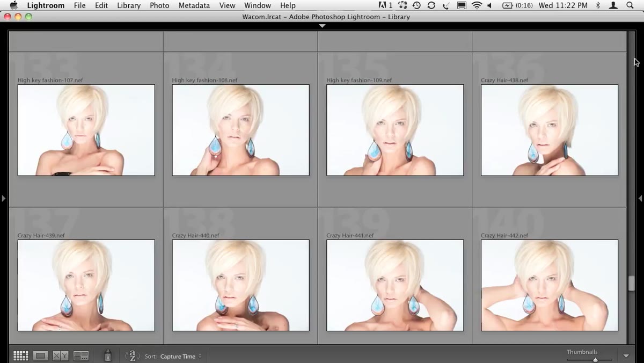Open the File menu

(79, 5)
